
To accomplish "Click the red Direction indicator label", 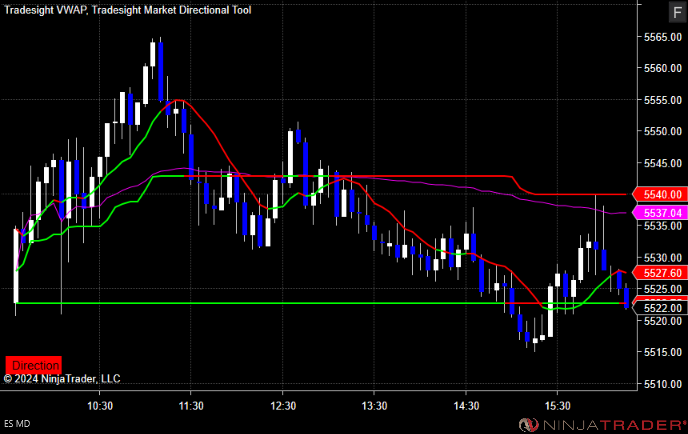I will [x=34, y=365].
